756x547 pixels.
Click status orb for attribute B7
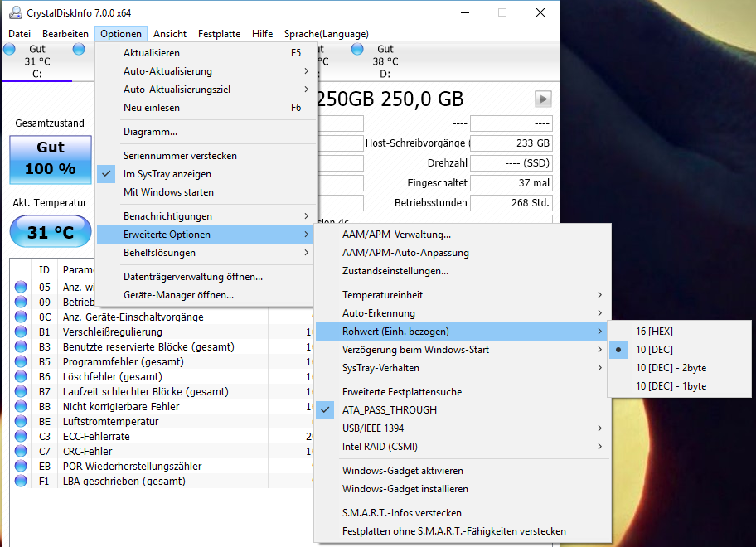[21, 391]
